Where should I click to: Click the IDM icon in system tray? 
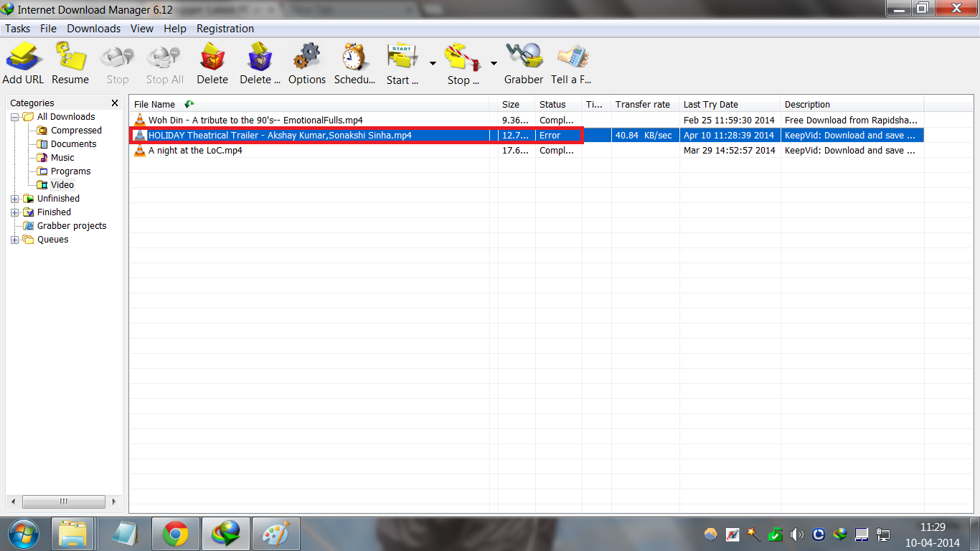click(840, 534)
